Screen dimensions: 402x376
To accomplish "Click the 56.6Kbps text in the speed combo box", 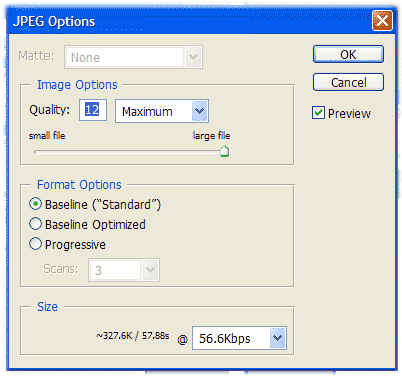I will pos(225,339).
